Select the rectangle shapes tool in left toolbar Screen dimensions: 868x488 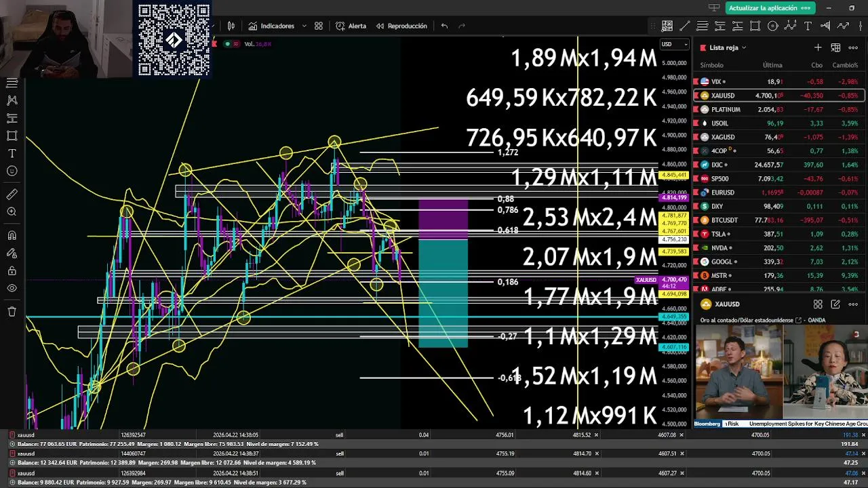pyautogui.click(x=12, y=136)
